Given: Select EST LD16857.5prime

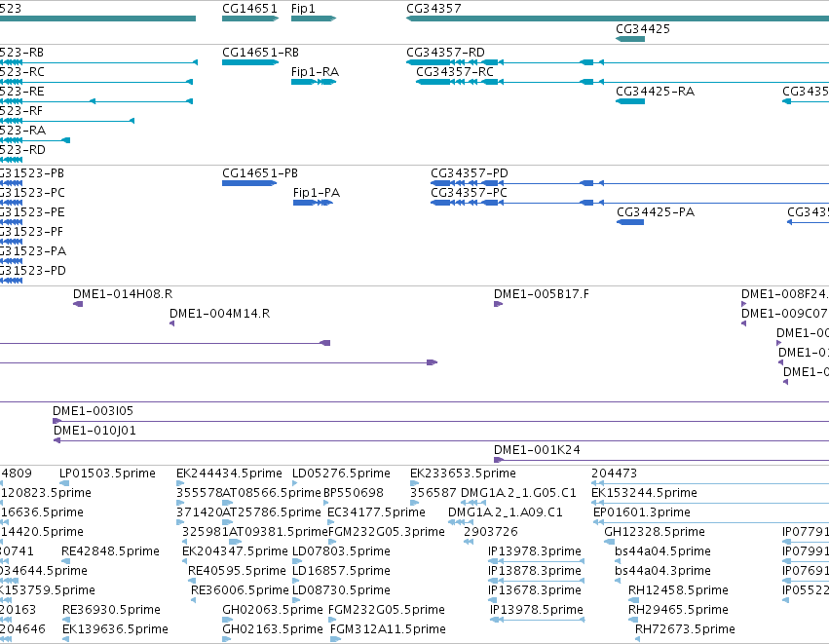Looking at the screenshot, I should click(341, 572).
